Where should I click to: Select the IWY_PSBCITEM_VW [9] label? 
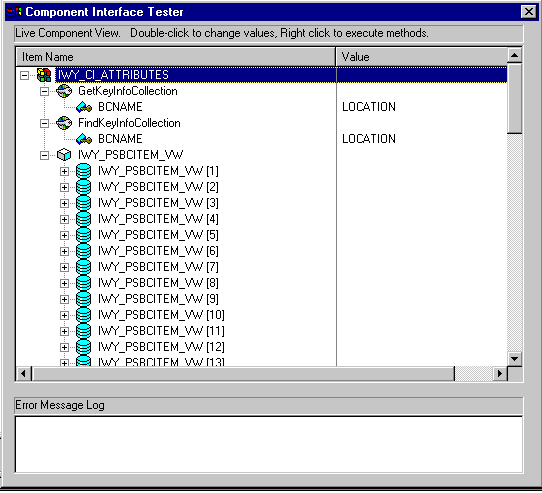(x=158, y=299)
